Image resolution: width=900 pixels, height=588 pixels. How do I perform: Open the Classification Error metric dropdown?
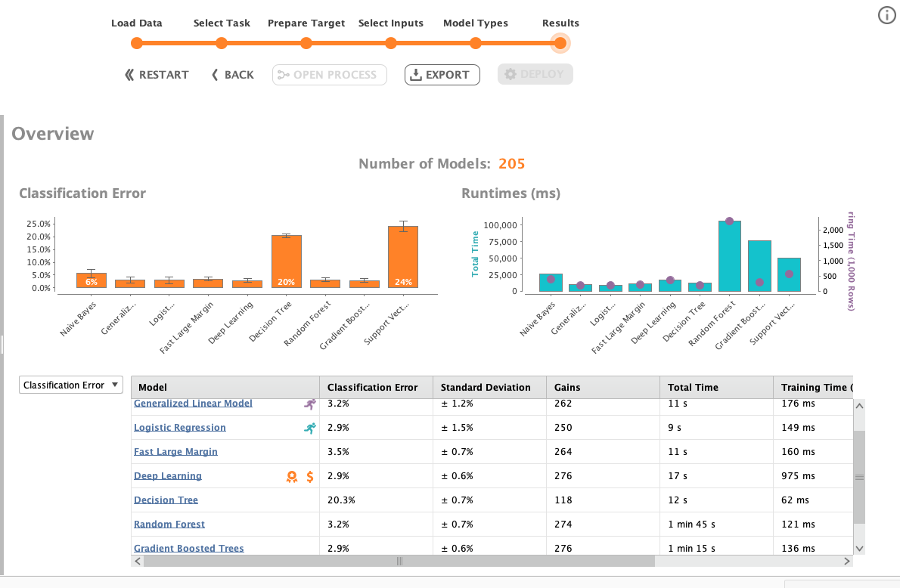(x=70, y=385)
